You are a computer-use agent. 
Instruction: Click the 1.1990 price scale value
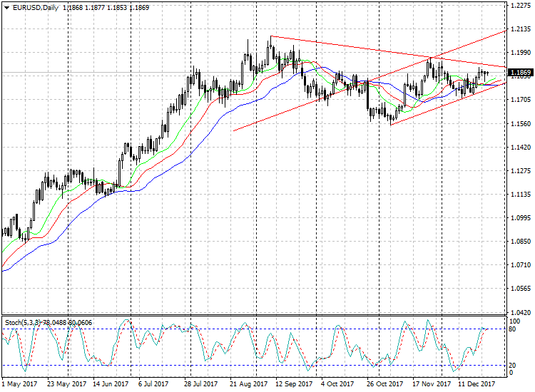[521, 53]
